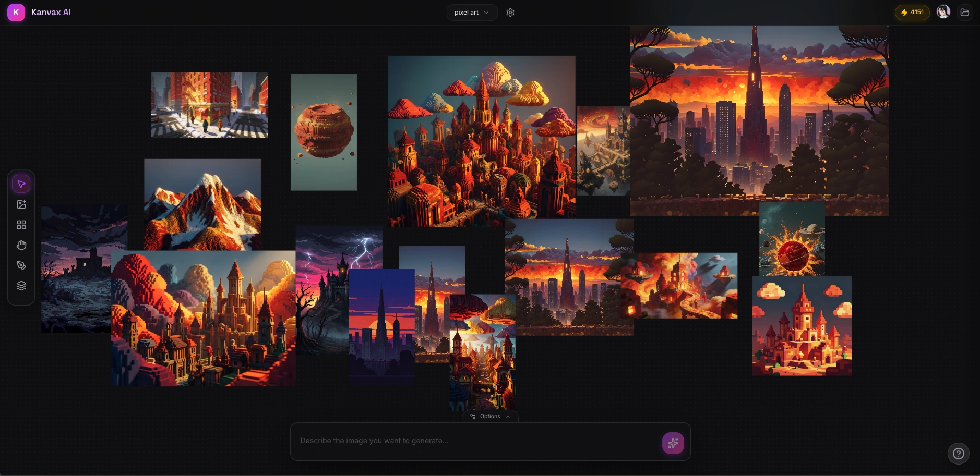Screen dimensions: 980x476
Task: Collapse the Options panel chevron
Action: (x=507, y=416)
